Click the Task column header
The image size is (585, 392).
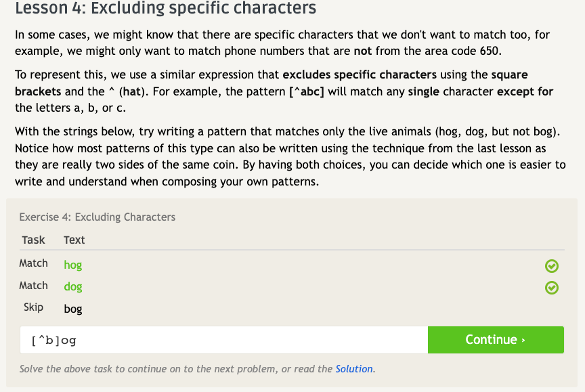point(33,240)
